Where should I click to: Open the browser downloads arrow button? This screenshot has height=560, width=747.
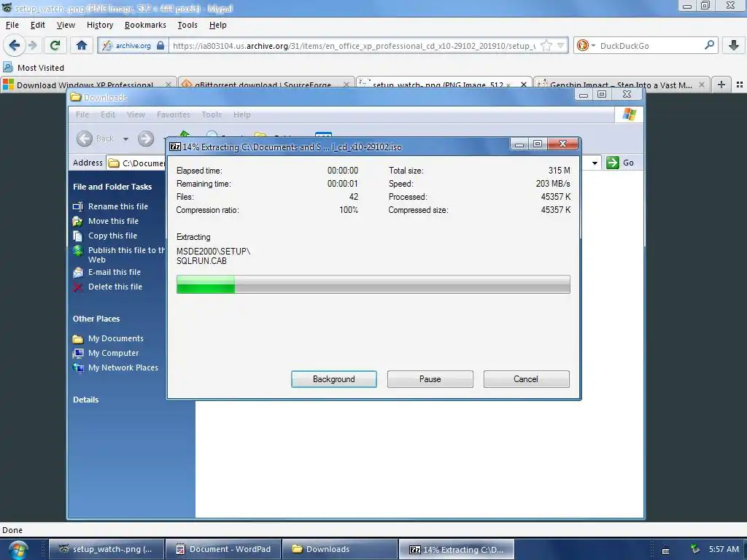pyautogui.click(x=734, y=45)
